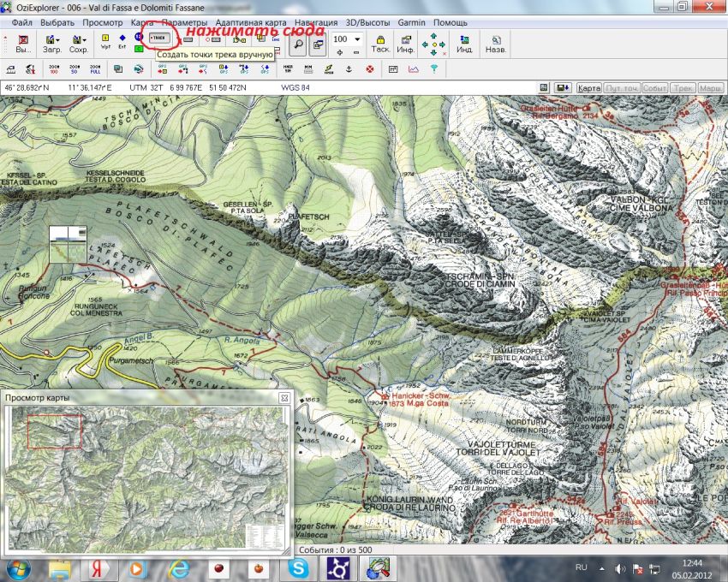Click the Инд. index map icon

(464, 43)
